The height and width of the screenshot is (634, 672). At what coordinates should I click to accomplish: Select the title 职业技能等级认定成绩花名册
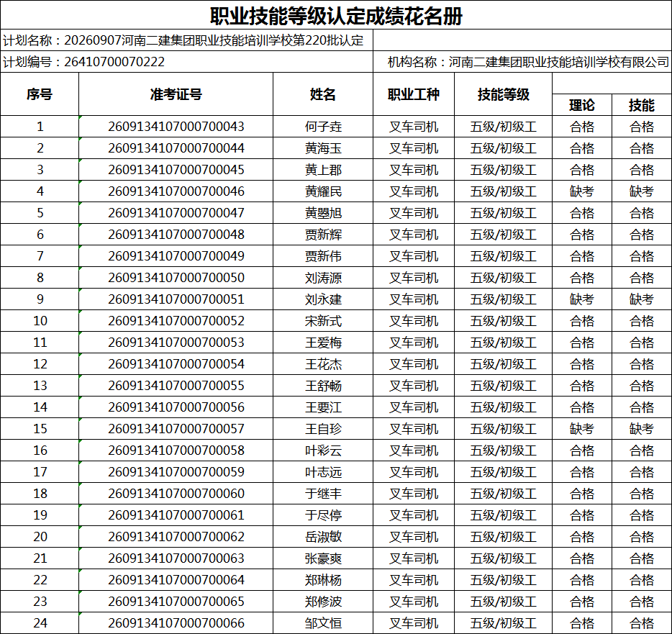coord(336,17)
